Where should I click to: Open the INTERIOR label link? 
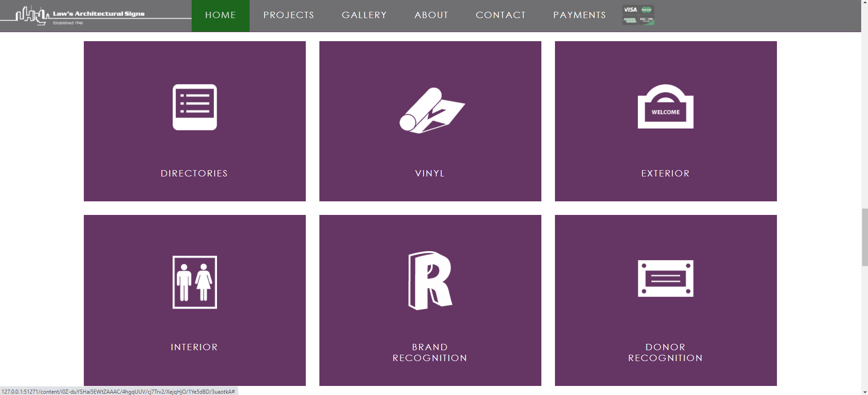coord(194,347)
